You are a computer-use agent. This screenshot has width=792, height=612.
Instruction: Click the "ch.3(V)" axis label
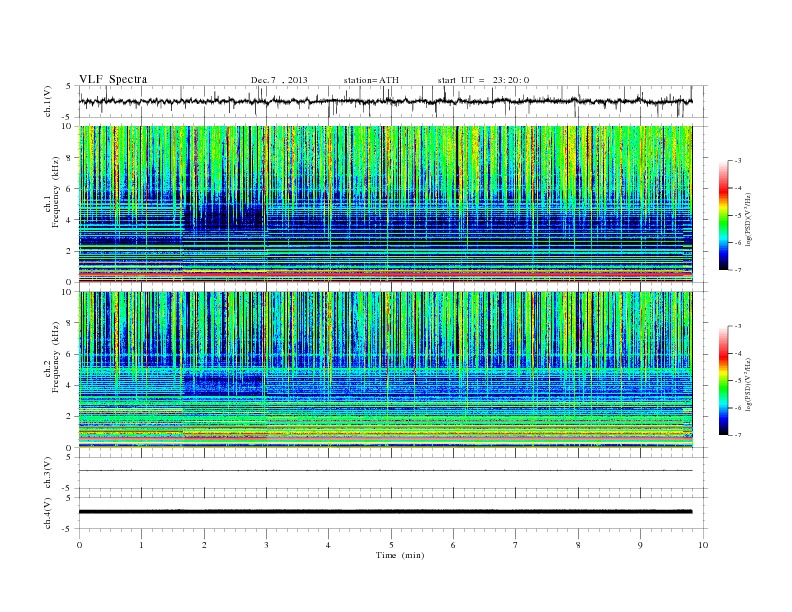pyautogui.click(x=48, y=473)
